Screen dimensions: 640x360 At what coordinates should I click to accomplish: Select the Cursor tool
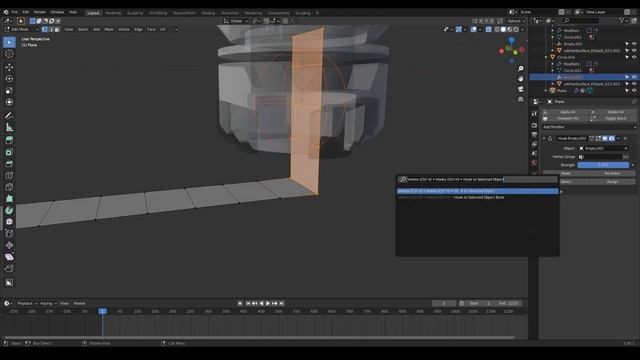click(x=9, y=54)
